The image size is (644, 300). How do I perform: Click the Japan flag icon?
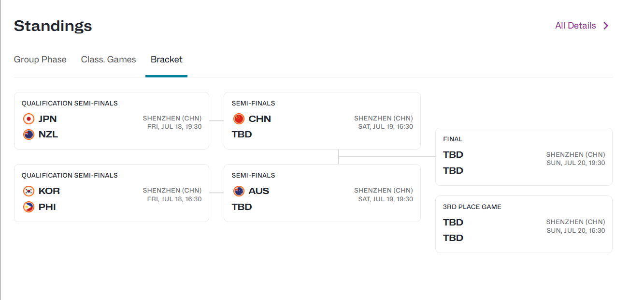coord(29,119)
